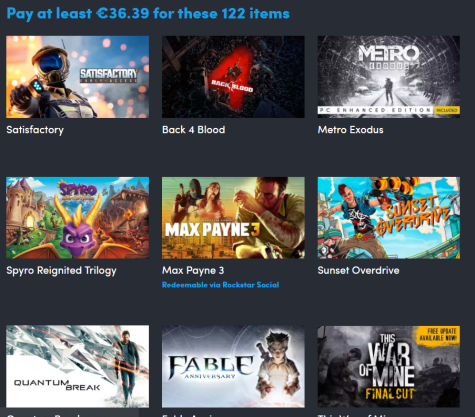Open the Fable Anniversary cover image

tap(233, 366)
